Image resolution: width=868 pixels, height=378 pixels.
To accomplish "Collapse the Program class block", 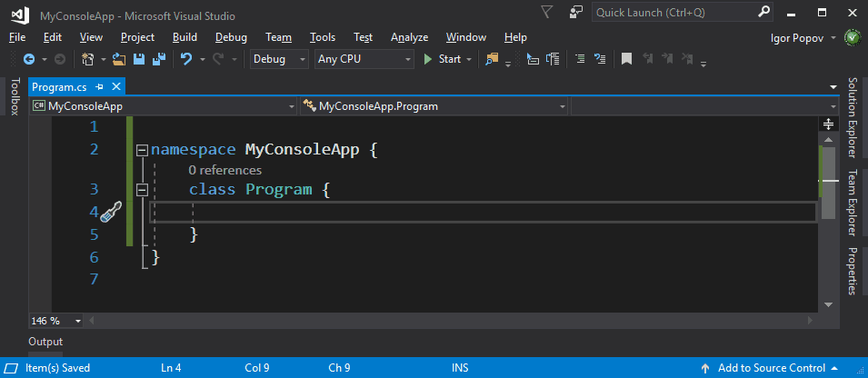I will (x=143, y=190).
